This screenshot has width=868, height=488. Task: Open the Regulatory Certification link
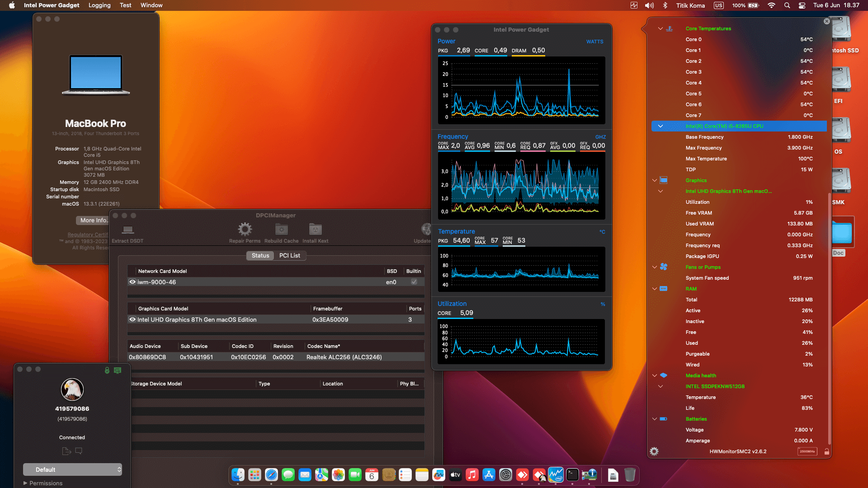pyautogui.click(x=88, y=235)
